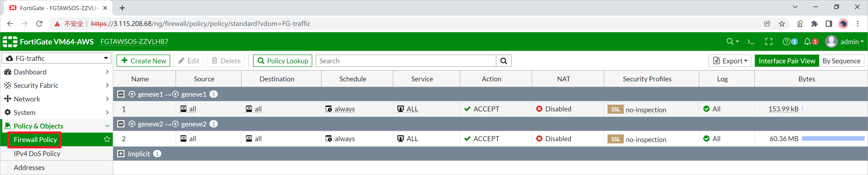Viewport: 868px width, 175px height.
Task: Open the FG-traffic VDOM dropdown
Action: coord(57,58)
